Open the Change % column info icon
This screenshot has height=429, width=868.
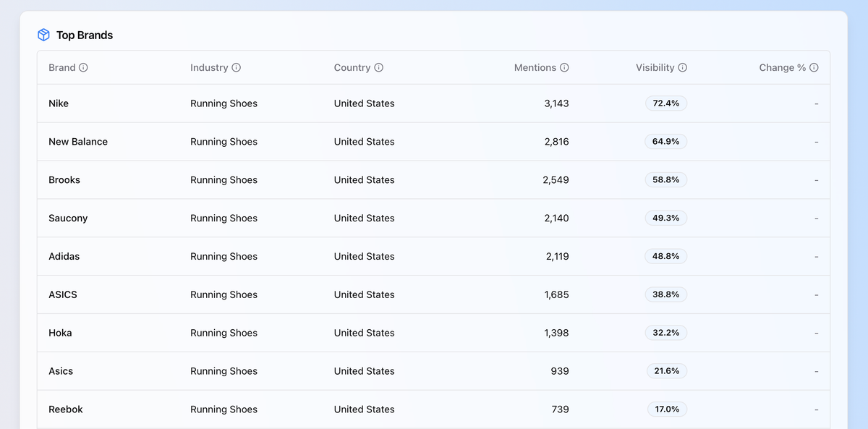[814, 67]
